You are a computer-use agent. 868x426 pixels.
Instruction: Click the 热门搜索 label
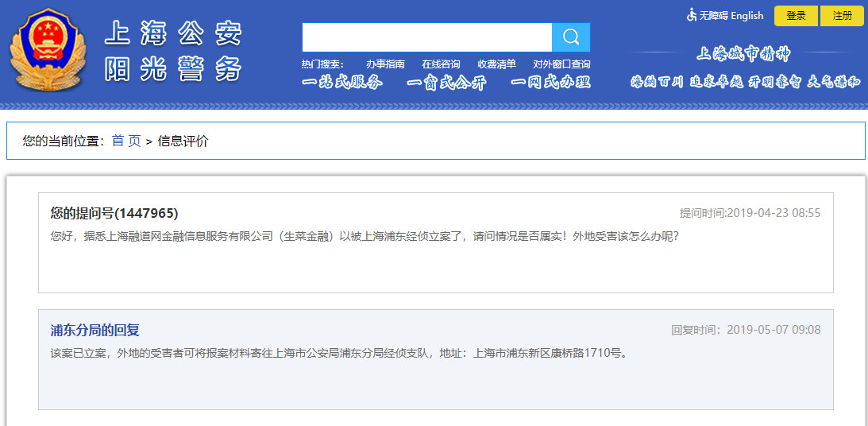pos(322,64)
